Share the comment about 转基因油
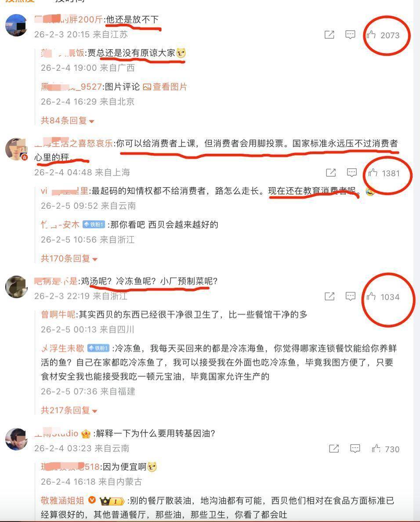Viewport: 420px width, 522px height. coord(334,449)
